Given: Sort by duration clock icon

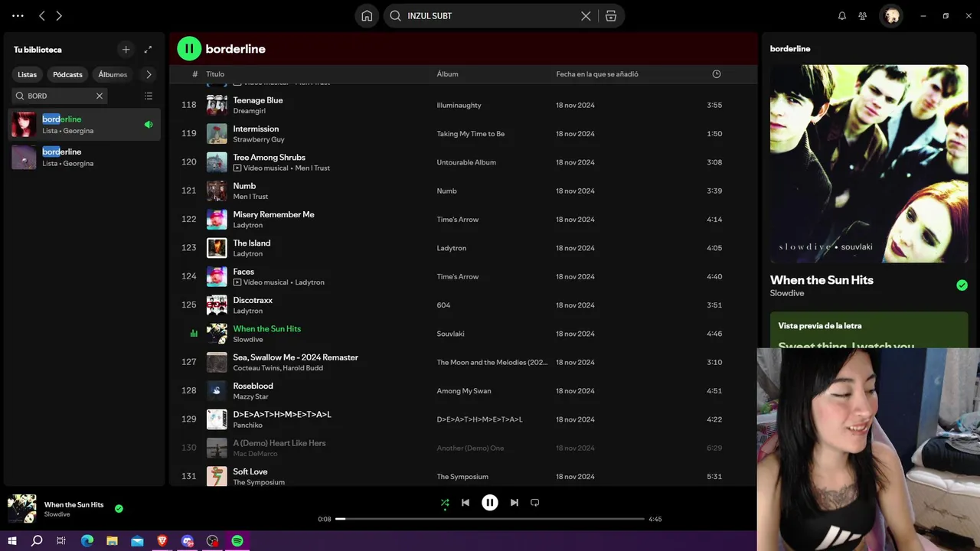Looking at the screenshot, I should [717, 74].
